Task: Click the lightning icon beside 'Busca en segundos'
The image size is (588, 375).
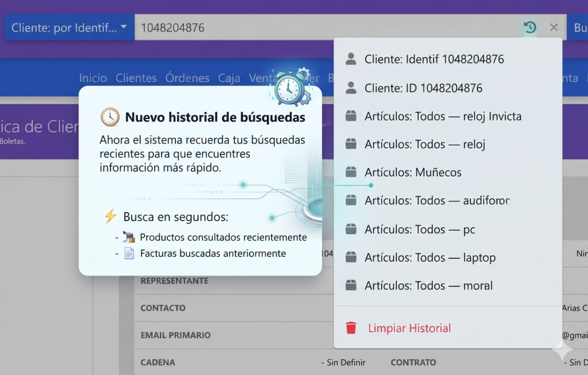Action: (x=111, y=216)
